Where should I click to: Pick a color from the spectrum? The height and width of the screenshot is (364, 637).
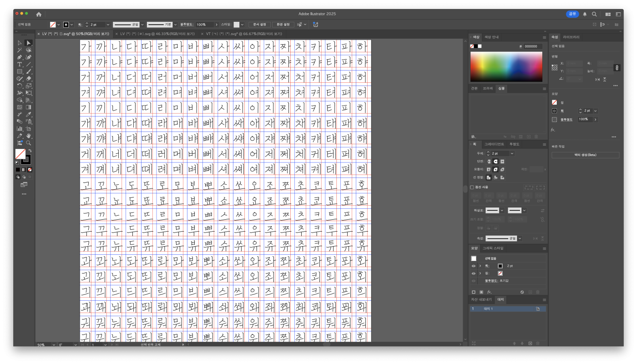[x=506, y=66]
